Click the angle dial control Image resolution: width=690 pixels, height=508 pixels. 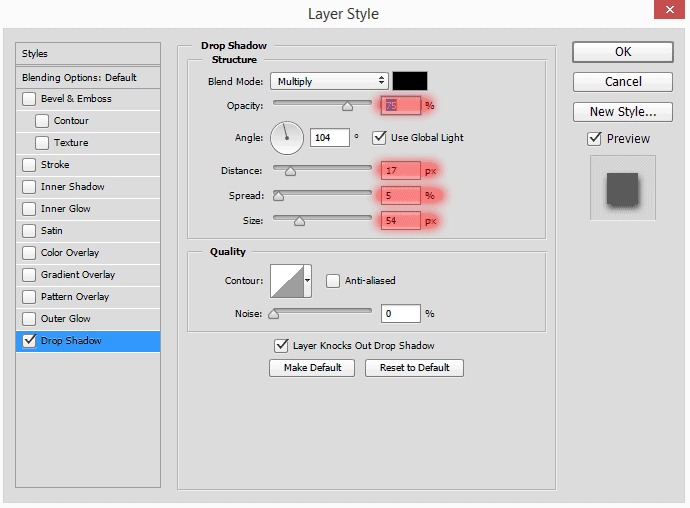click(x=287, y=138)
